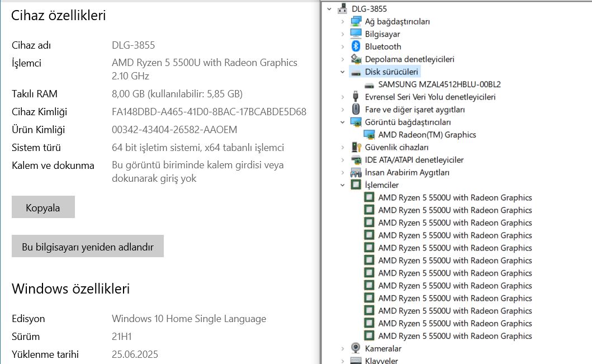Select İnsan Arabirim Aygıtları label
This screenshot has height=364, width=592.
407,172
